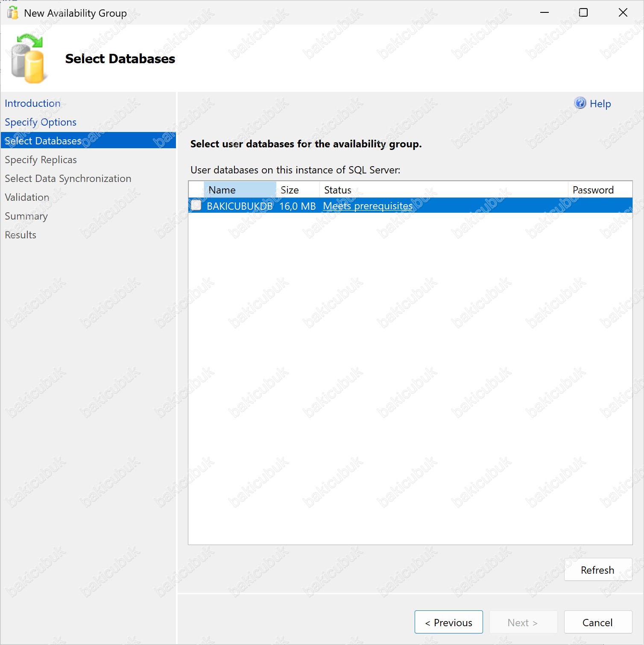Sort the list by Size column

point(297,190)
